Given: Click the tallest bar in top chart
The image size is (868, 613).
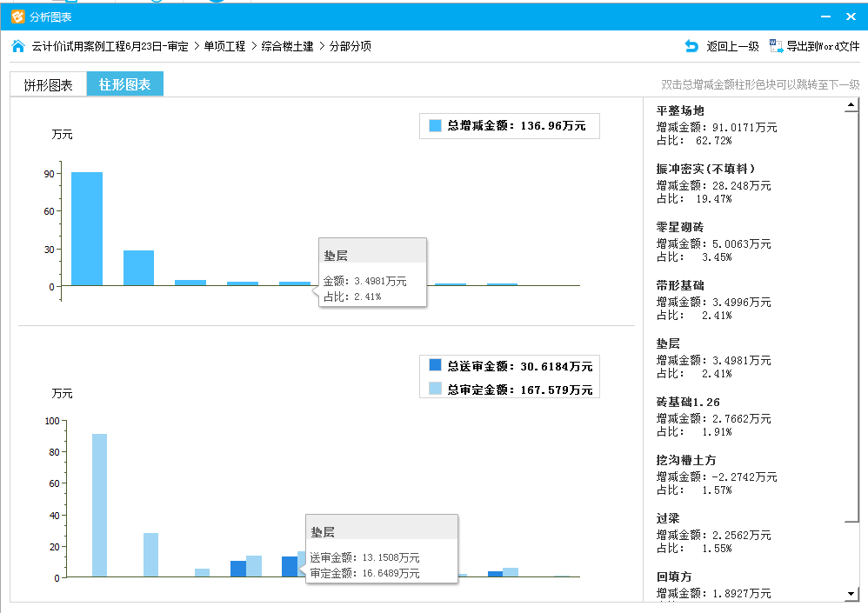Looking at the screenshot, I should tap(87, 229).
